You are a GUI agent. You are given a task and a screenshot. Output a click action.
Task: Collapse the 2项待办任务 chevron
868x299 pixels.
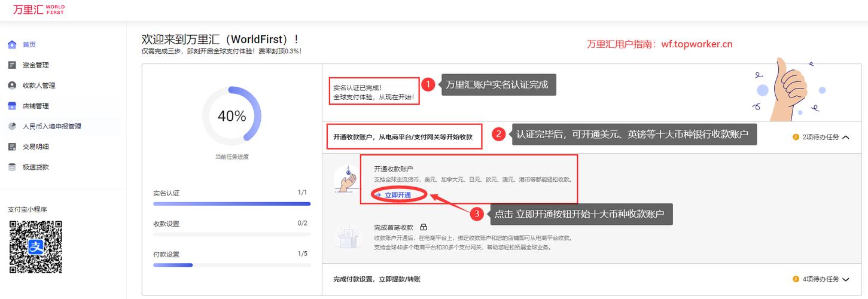tap(845, 137)
